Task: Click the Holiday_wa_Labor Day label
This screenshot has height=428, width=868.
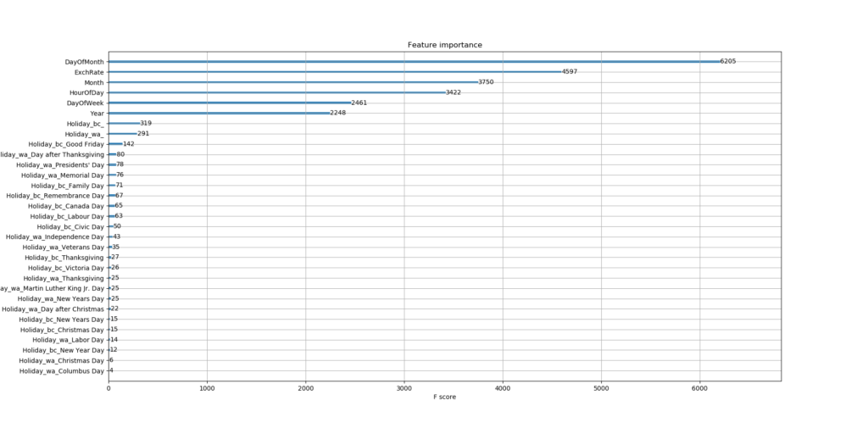Action: [x=68, y=340]
